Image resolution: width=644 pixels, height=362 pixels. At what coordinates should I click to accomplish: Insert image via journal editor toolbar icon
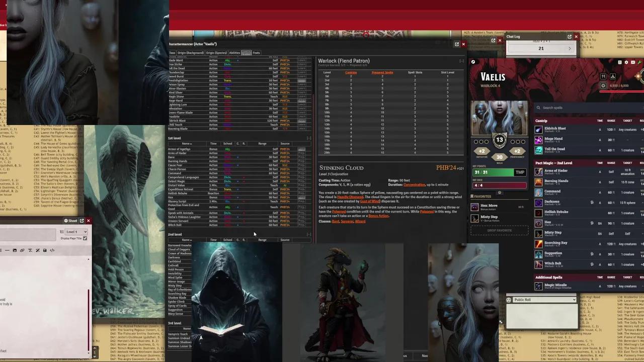(x=15, y=250)
